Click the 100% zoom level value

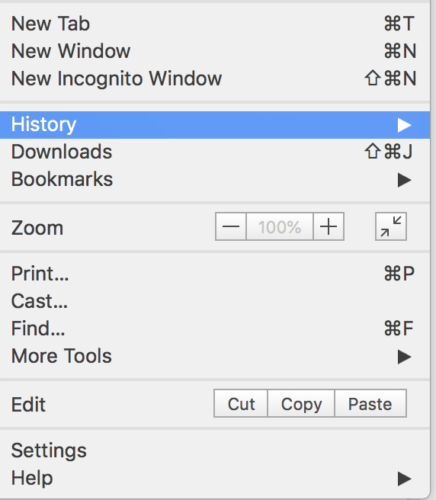pyautogui.click(x=280, y=227)
